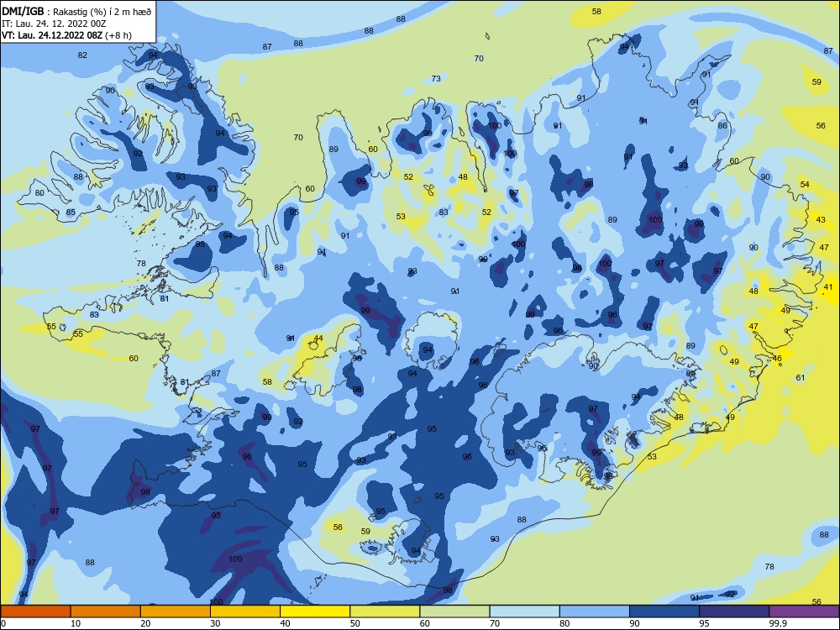
Task: Choose the 95–99.9 indigo legend swatch
Action: (x=734, y=612)
